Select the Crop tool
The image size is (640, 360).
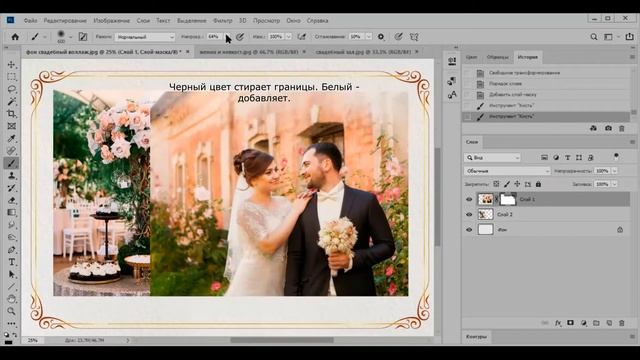pos(11,113)
